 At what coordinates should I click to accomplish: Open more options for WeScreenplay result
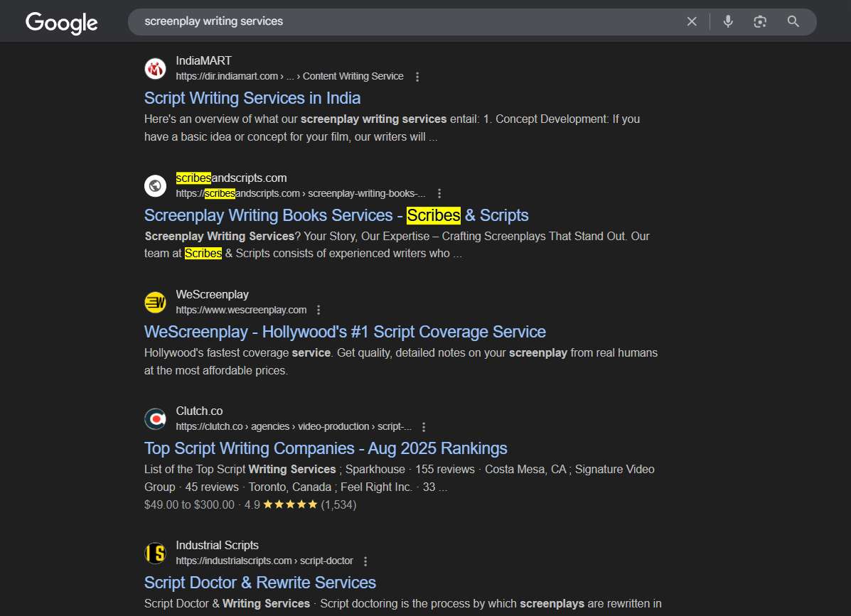tap(319, 310)
